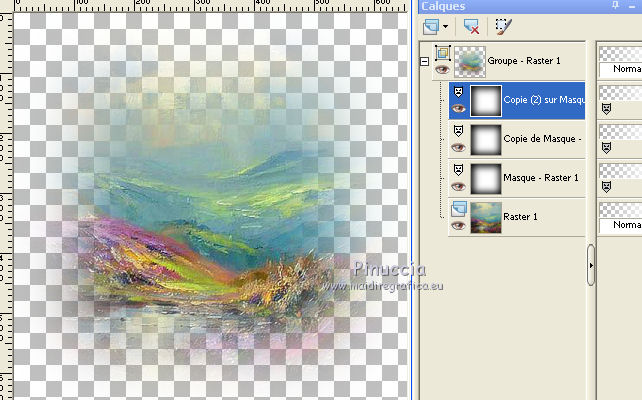Click mask overlay icon in Copie de Masque row
Viewport: 642px width, 400px height.
pos(606,148)
